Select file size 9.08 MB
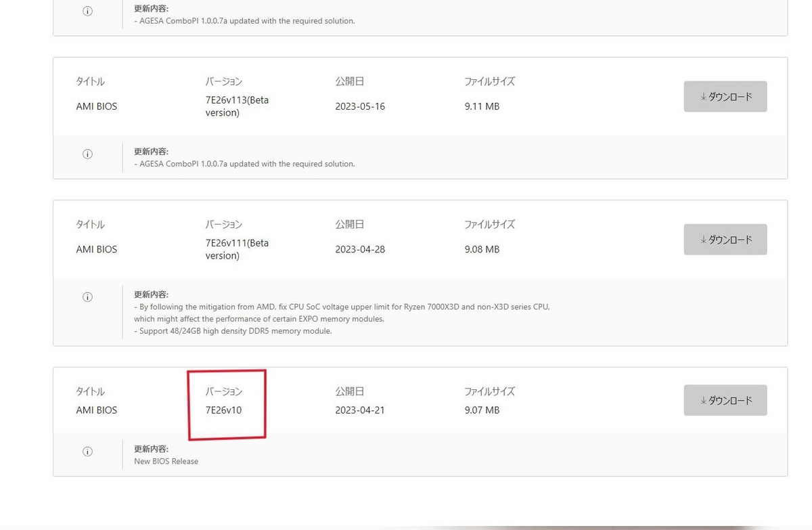Screen dimensions: 812x530 pyautogui.click(x=482, y=249)
